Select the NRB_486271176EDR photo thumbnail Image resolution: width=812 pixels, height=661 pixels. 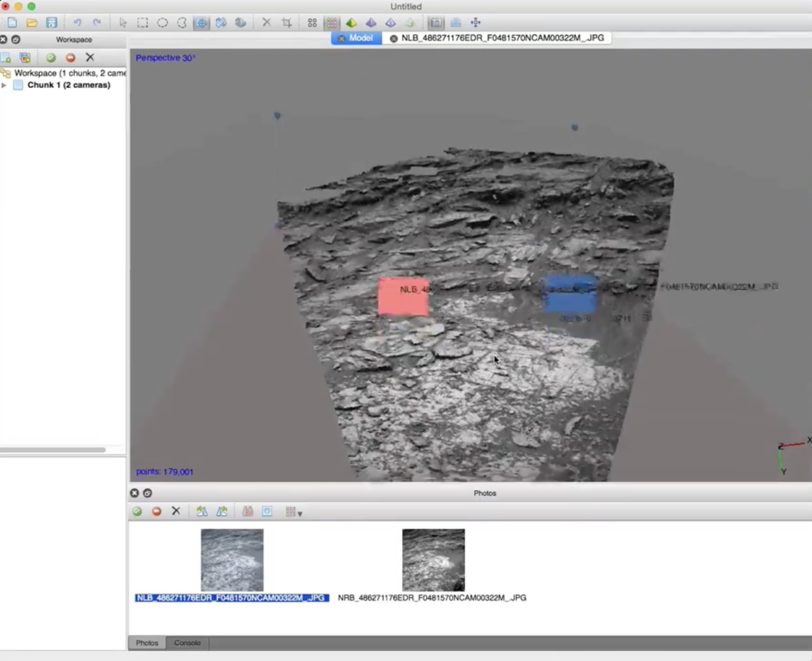[x=433, y=560]
